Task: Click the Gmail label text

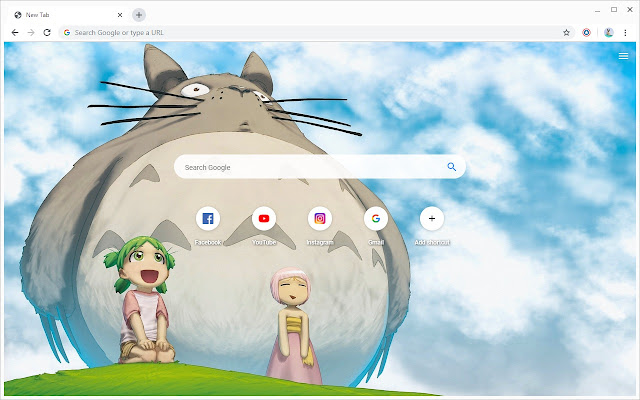Action: (376, 242)
